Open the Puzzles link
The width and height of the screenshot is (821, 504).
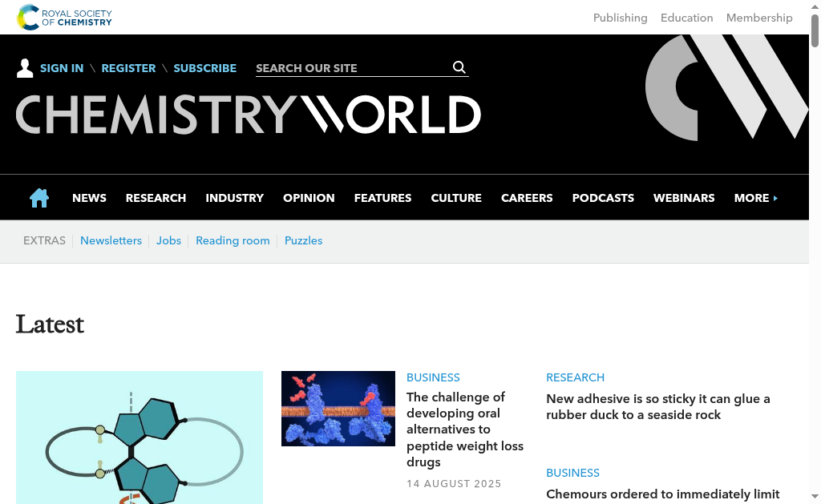pyautogui.click(x=303, y=240)
